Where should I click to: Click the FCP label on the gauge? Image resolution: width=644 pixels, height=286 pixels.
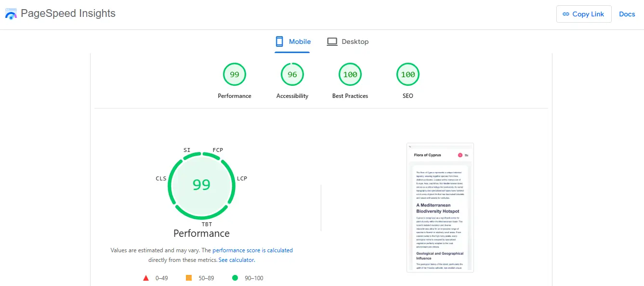click(218, 150)
